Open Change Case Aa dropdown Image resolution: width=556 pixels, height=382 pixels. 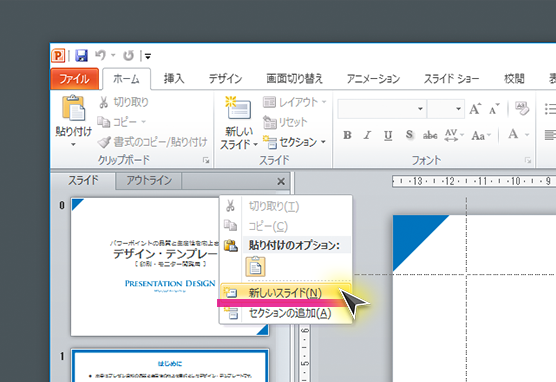(x=481, y=135)
